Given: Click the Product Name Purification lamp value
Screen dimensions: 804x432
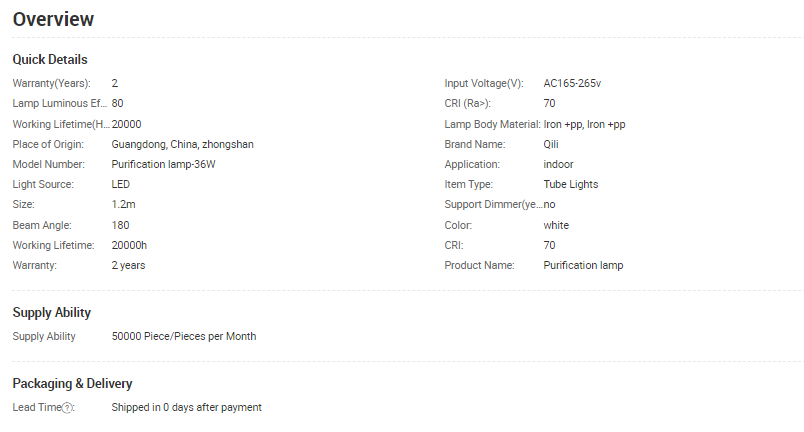Looking at the screenshot, I should click(584, 265).
